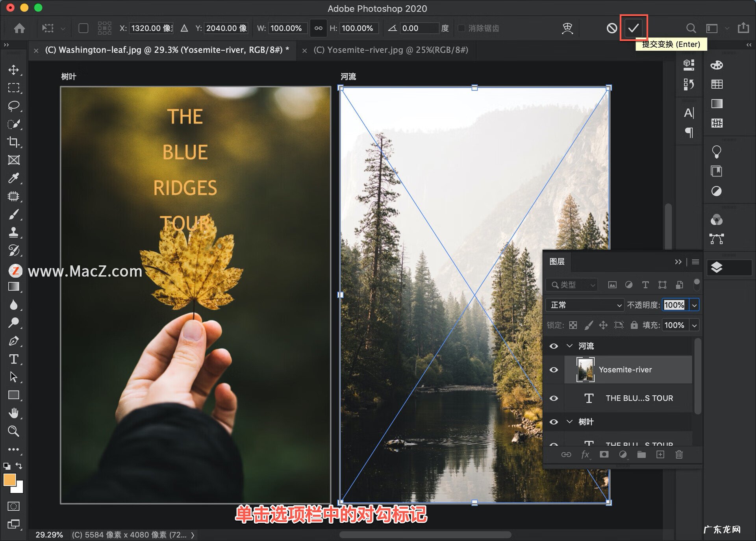Screen dimensions: 756x541
Task: Open the 正常 blend mode dropdown
Action: (x=585, y=305)
